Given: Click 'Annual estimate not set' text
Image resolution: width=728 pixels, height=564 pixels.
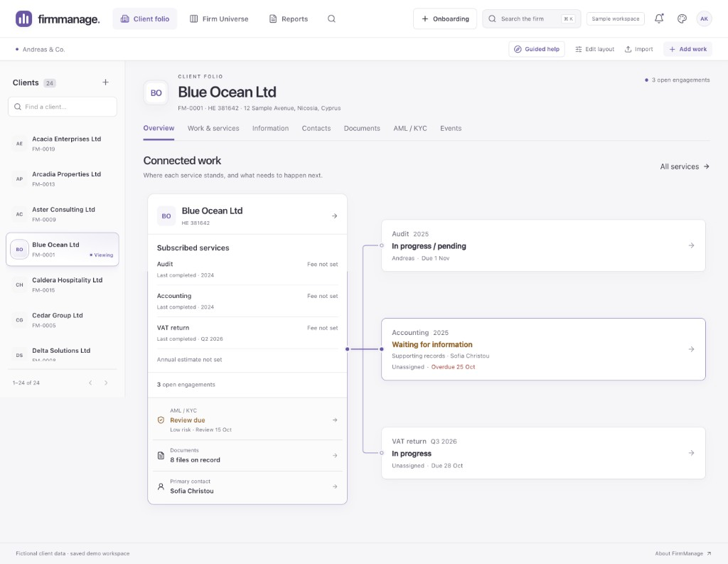Looking at the screenshot, I should tap(189, 360).
